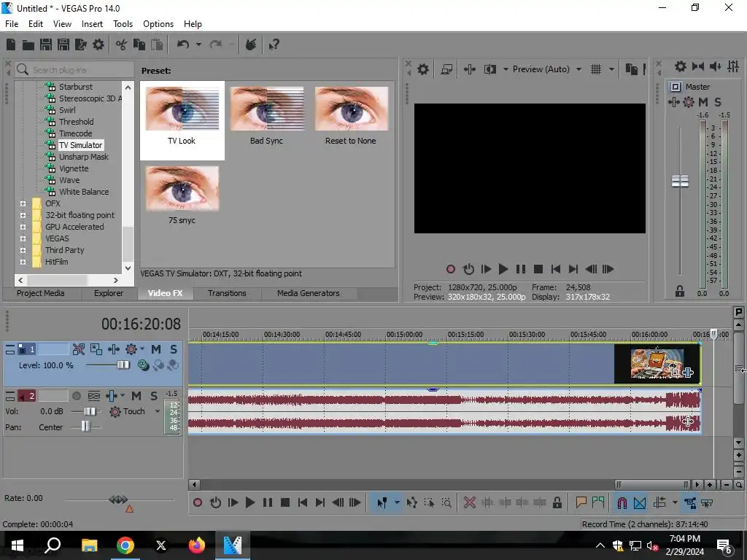Viewport: 747px width, 560px height.
Task: Select Vignette plug-in
Action: (74, 168)
